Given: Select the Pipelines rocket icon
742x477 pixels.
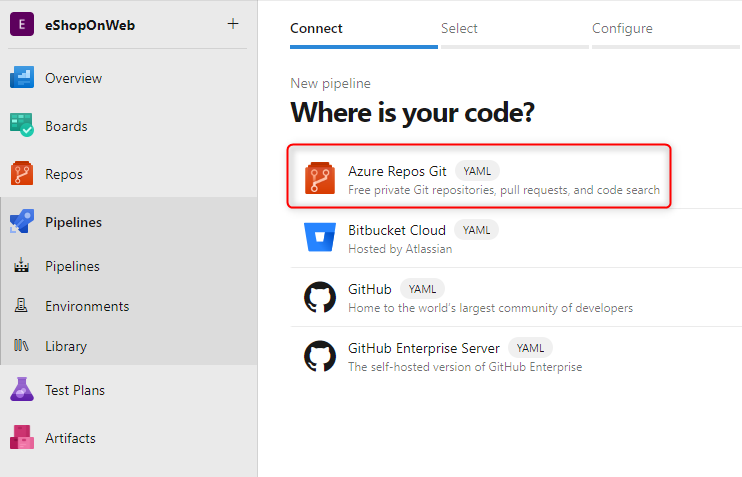Looking at the screenshot, I should [x=22, y=222].
